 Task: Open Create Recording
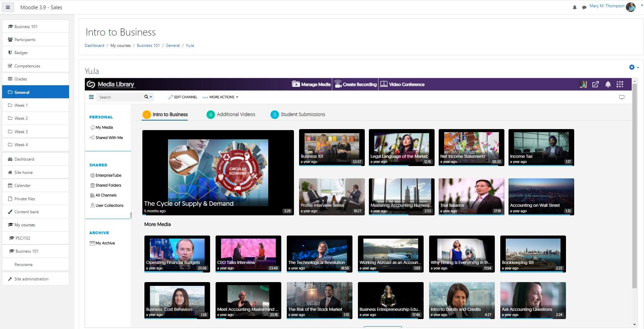point(355,84)
